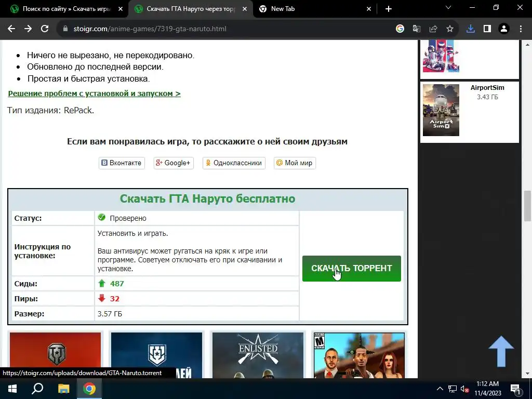Screen dimensions: 532x399
Task: Click the blue scroll-to-top arrow
Action: coord(501,352)
